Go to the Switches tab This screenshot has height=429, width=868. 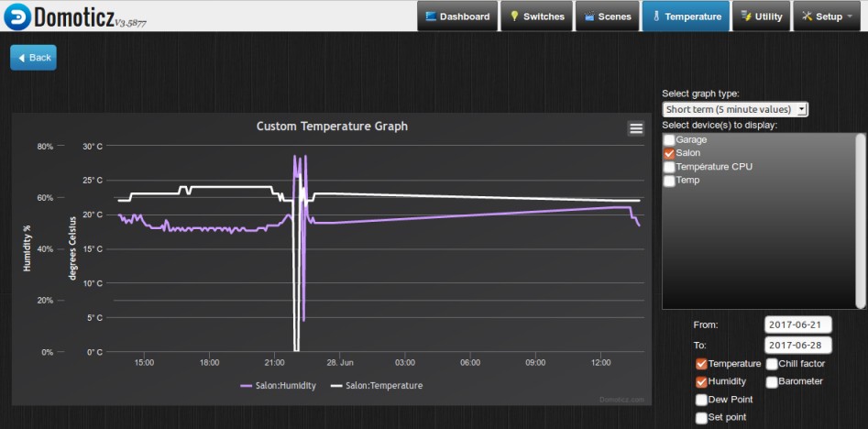[537, 16]
